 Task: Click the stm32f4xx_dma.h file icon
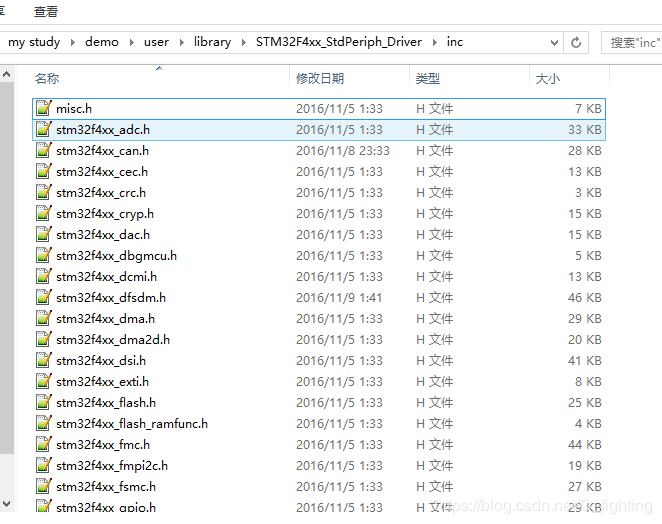(43, 319)
